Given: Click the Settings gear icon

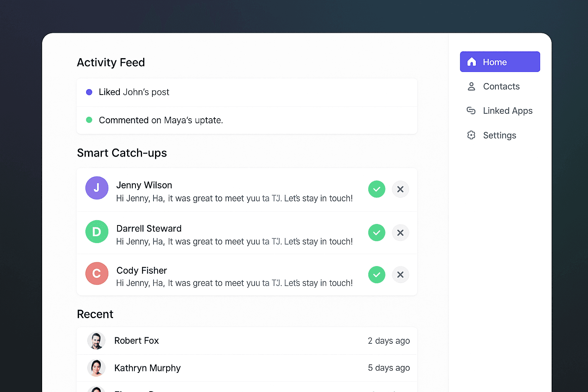Looking at the screenshot, I should 471,135.
